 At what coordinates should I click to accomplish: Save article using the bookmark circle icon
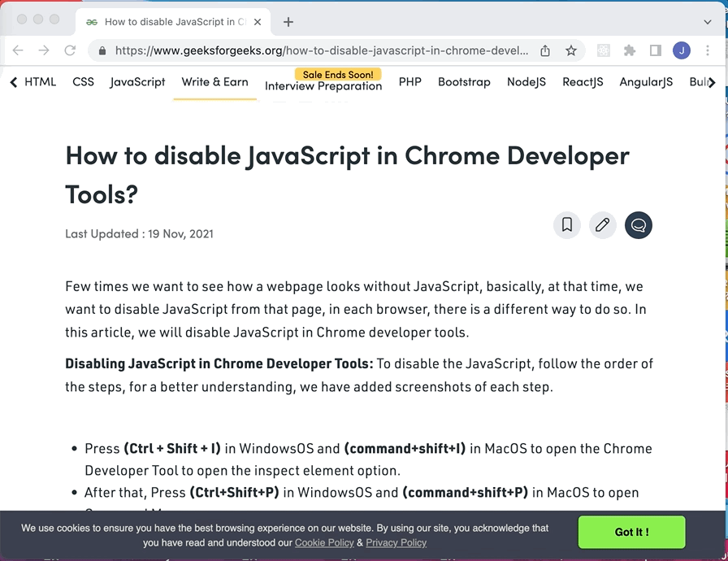click(x=567, y=225)
